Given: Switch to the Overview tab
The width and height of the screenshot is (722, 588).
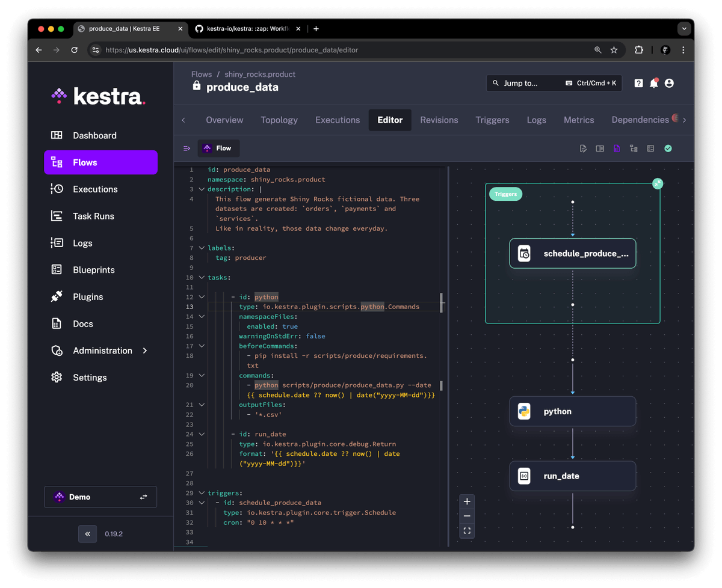Looking at the screenshot, I should click(224, 120).
